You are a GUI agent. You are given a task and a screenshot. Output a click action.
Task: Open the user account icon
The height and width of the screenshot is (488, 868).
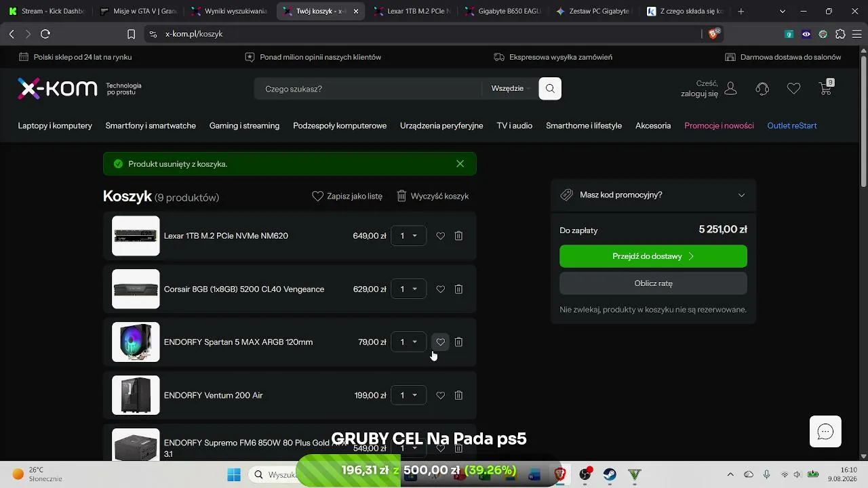click(730, 89)
